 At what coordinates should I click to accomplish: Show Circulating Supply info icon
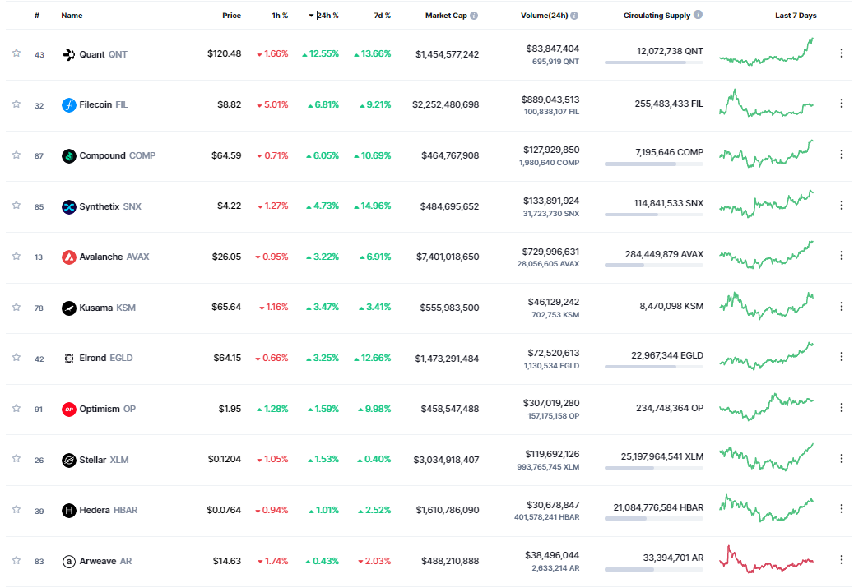pyautogui.click(x=698, y=14)
